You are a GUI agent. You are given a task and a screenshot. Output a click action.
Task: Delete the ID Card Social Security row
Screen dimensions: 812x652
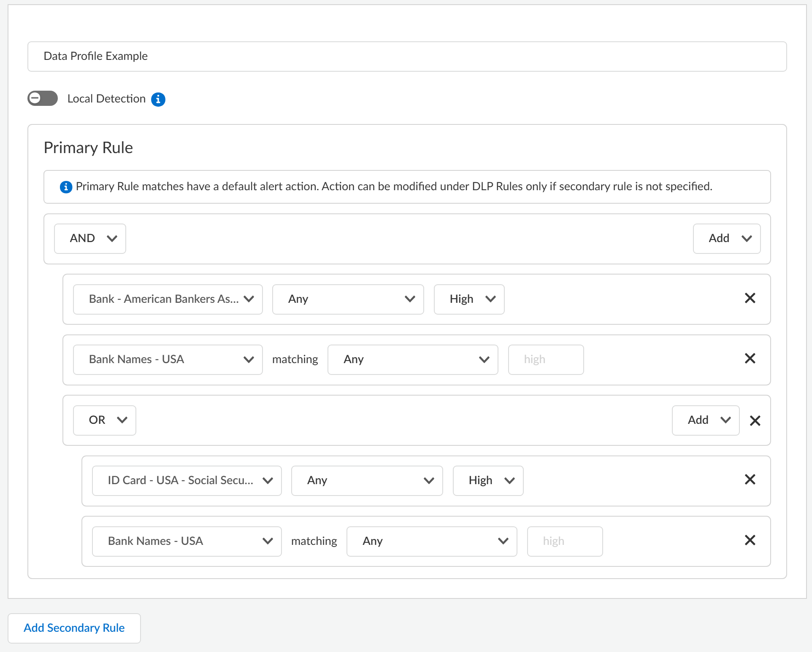pos(750,480)
